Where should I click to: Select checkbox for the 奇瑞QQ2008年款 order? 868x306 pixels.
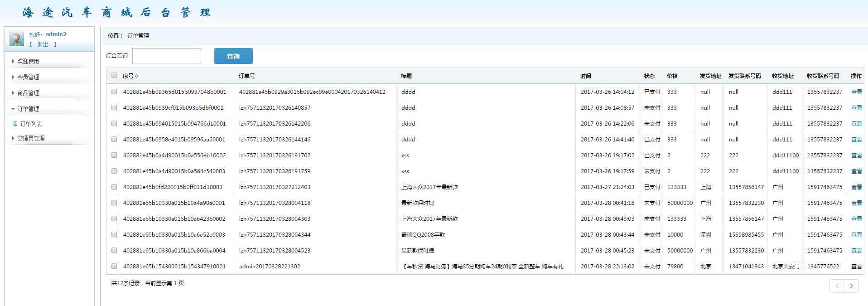(114, 235)
